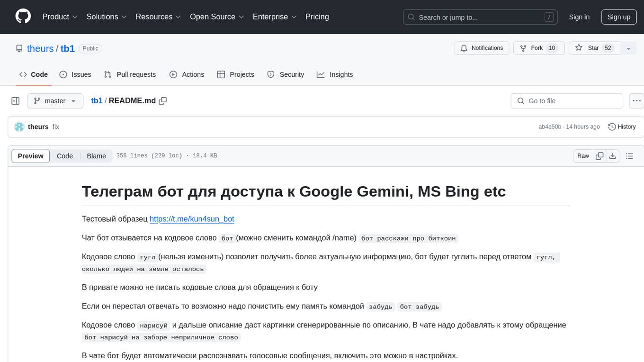
Task: Open the Projects tab
Action: tap(236, 74)
